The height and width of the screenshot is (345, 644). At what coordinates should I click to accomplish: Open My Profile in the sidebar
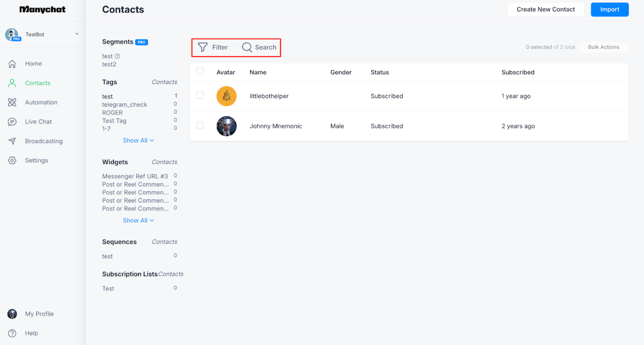(x=39, y=314)
